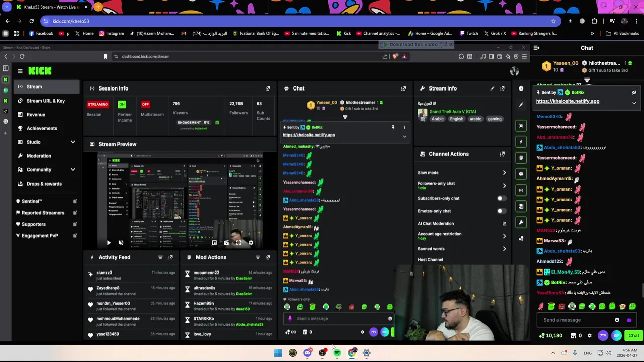The image size is (644, 362).
Task: Toggle lightning bolt widget in toolbar
Action: [x=521, y=142]
